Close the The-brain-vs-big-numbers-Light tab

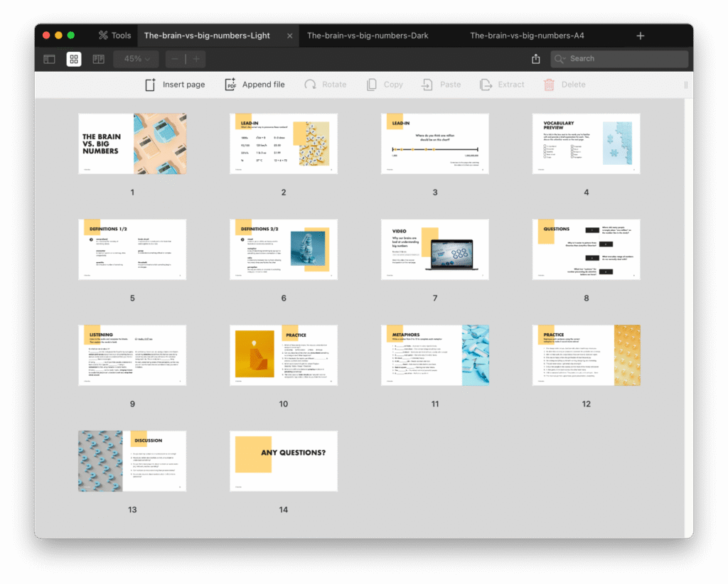(289, 36)
